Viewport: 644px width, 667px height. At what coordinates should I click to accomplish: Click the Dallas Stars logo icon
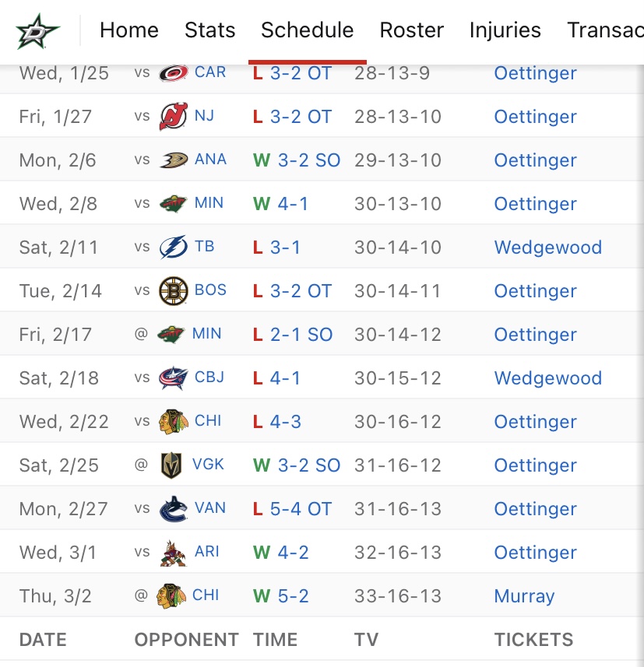point(37,31)
